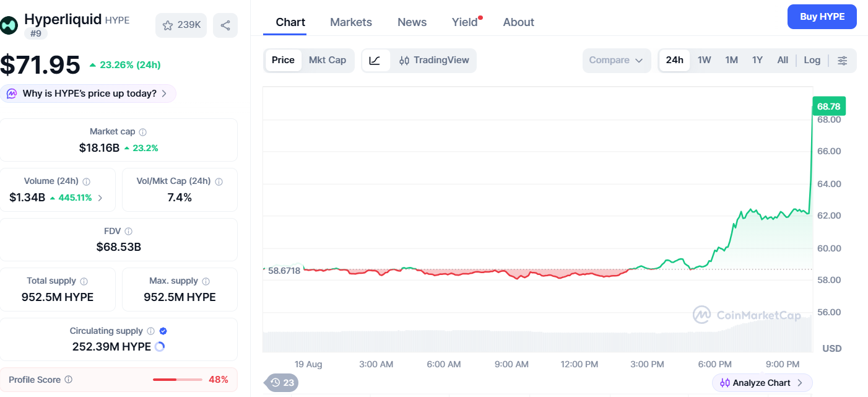Click the share icon button
The height and width of the screenshot is (397, 868).
[x=225, y=25]
